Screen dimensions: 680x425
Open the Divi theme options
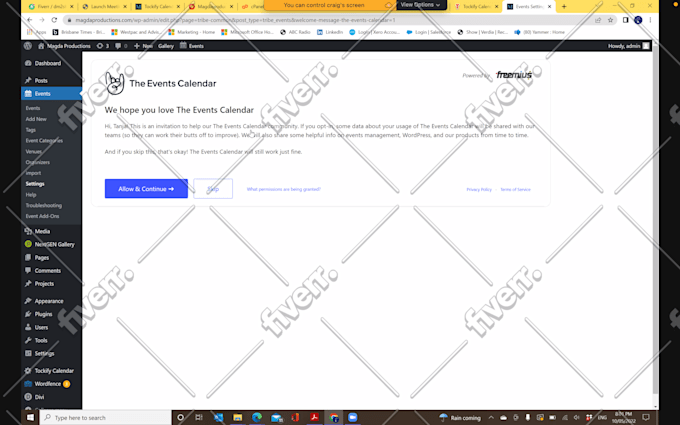(39, 397)
